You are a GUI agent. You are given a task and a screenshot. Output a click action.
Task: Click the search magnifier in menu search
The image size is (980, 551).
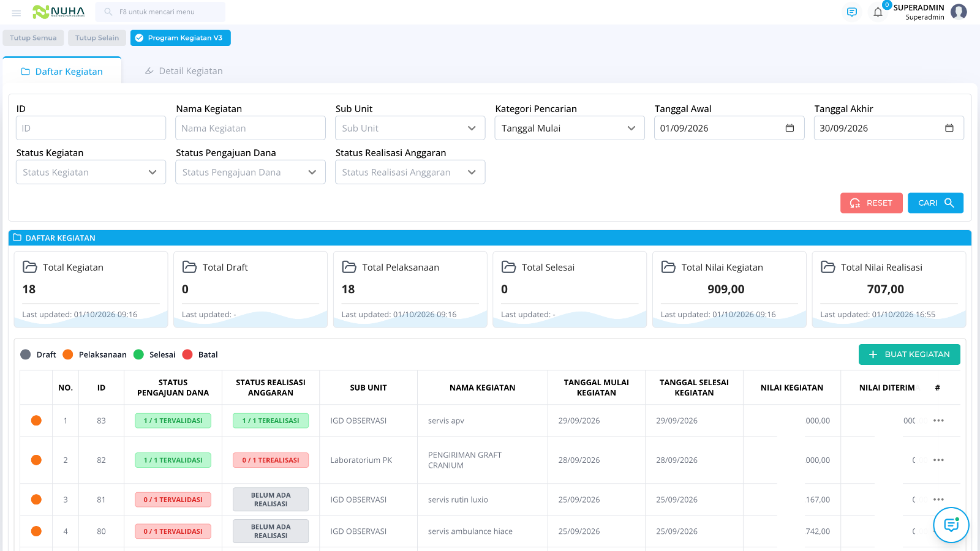pyautogui.click(x=108, y=12)
